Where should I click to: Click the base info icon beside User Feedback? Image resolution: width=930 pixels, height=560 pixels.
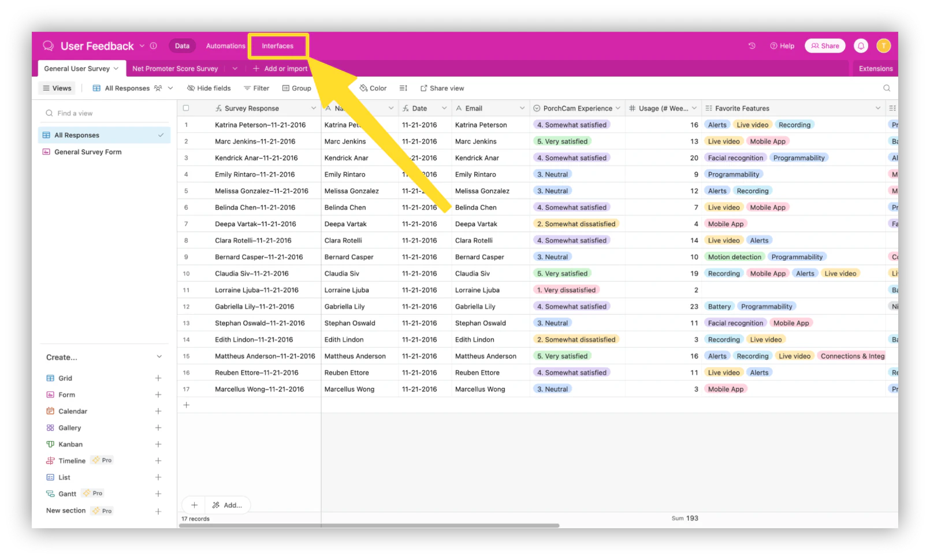point(154,46)
